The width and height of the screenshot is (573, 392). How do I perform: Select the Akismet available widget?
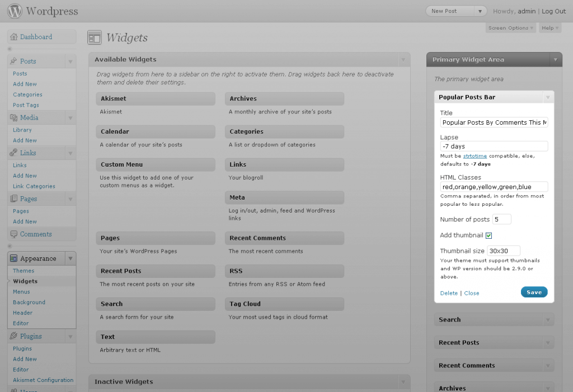pos(156,98)
